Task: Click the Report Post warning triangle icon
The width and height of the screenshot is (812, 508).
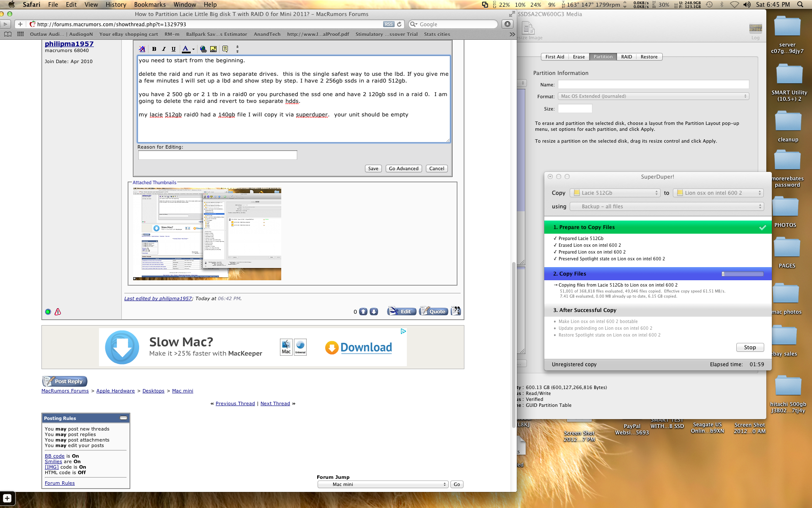Action: point(58,312)
